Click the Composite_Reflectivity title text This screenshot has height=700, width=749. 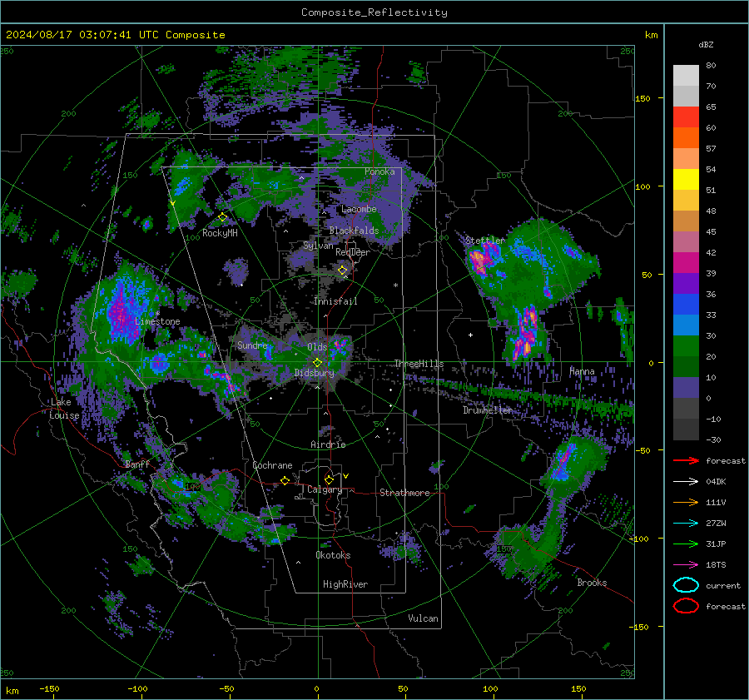374,12
